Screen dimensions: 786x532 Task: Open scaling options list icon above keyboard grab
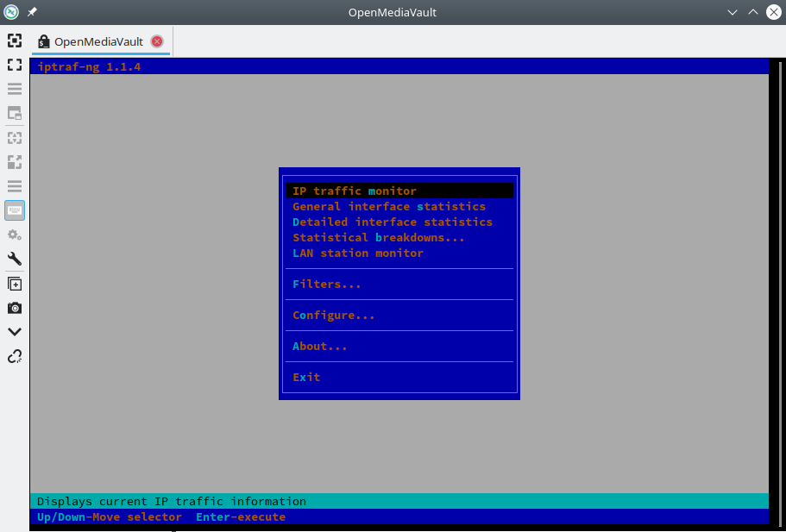pos(15,186)
